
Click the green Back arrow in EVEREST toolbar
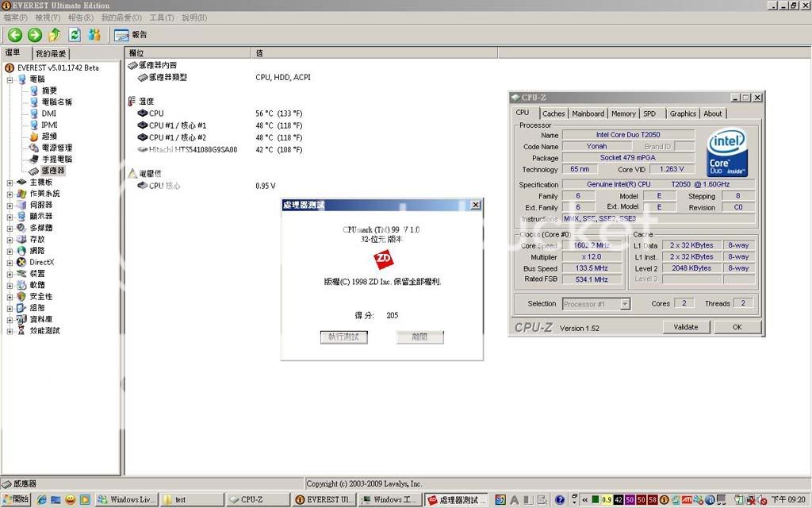pyautogui.click(x=15, y=35)
